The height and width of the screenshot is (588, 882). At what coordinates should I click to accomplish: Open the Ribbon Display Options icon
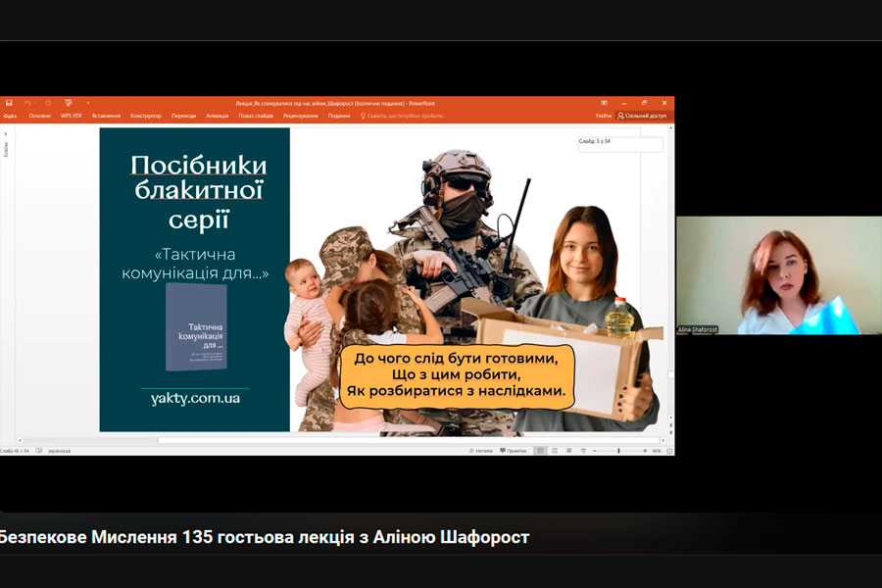click(604, 103)
